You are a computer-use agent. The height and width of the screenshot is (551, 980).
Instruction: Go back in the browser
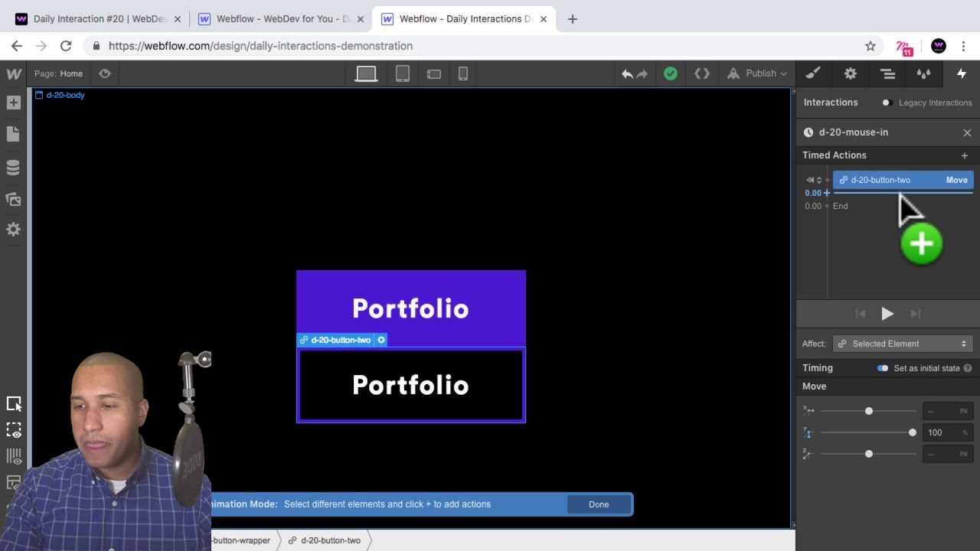click(x=17, y=46)
